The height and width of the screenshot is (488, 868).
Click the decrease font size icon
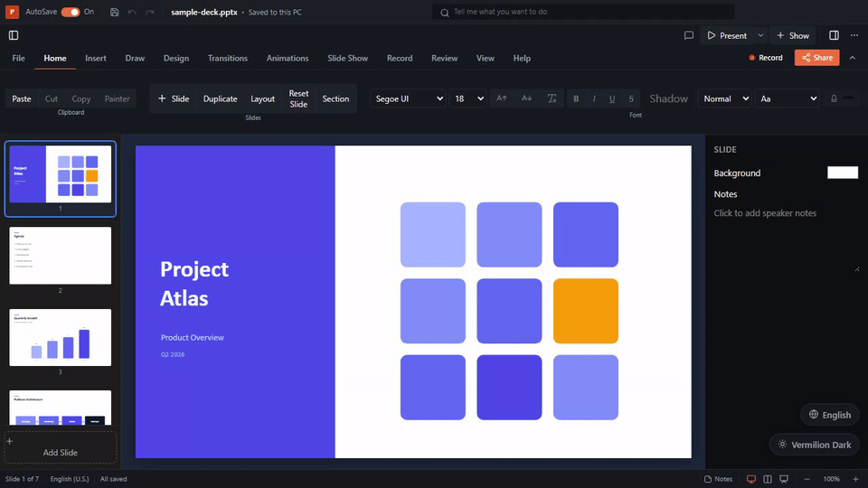(526, 99)
